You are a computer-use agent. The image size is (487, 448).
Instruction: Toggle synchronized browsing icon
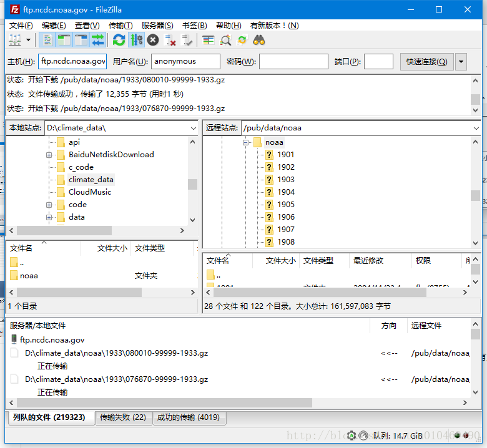242,40
